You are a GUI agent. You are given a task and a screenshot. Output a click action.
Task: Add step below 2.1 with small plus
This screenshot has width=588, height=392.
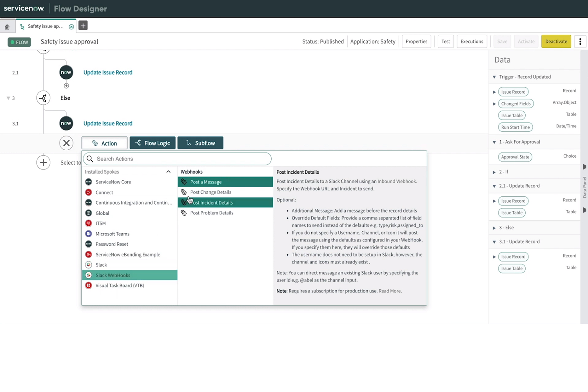[x=66, y=86]
